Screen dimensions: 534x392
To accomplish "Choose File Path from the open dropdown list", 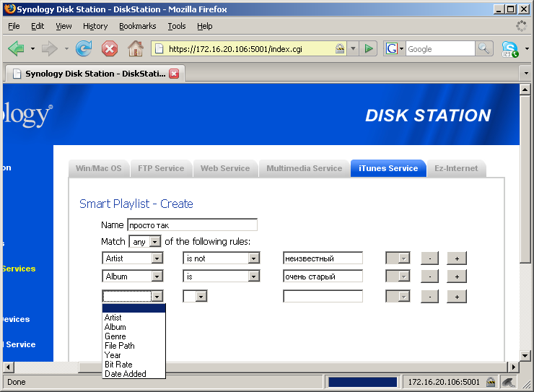I will click(133, 346).
